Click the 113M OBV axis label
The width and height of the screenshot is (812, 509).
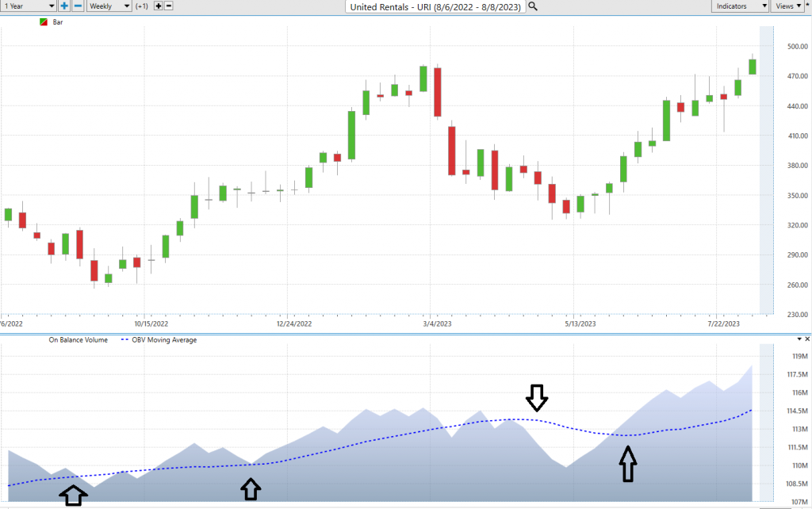tap(799, 429)
